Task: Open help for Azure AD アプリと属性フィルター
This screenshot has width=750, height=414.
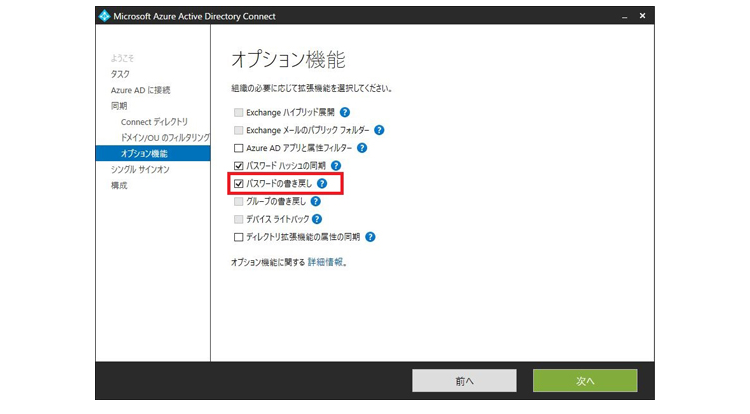Action: (362, 148)
